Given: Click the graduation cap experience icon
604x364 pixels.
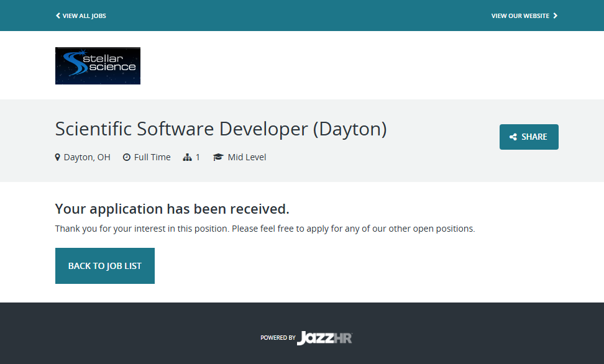Looking at the screenshot, I should pos(218,158).
